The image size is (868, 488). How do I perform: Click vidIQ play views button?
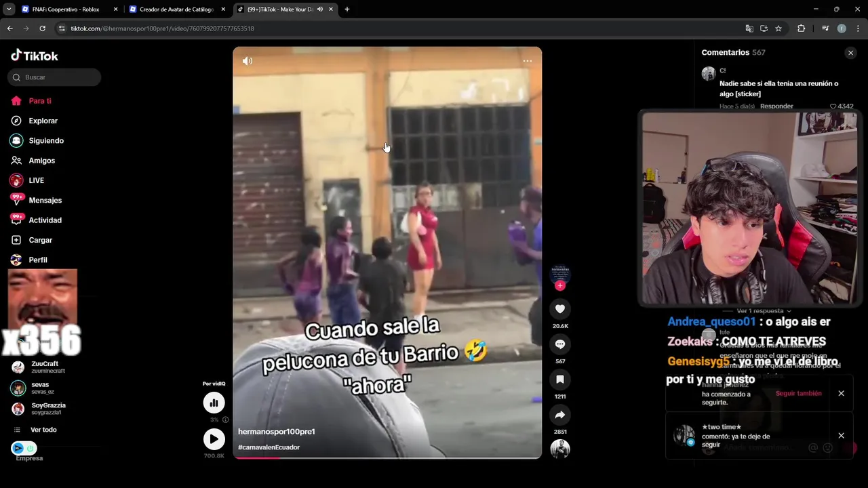point(214,439)
